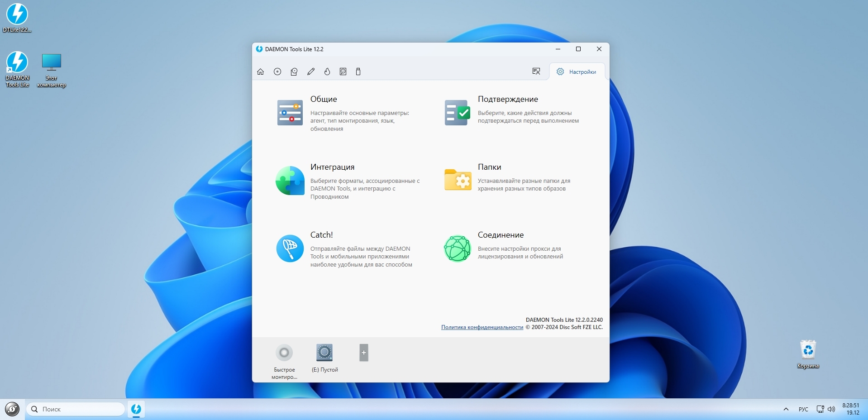This screenshot has width=868, height=420.
Task: Open the DTLite122 installer desktop icon
Action: tap(17, 18)
